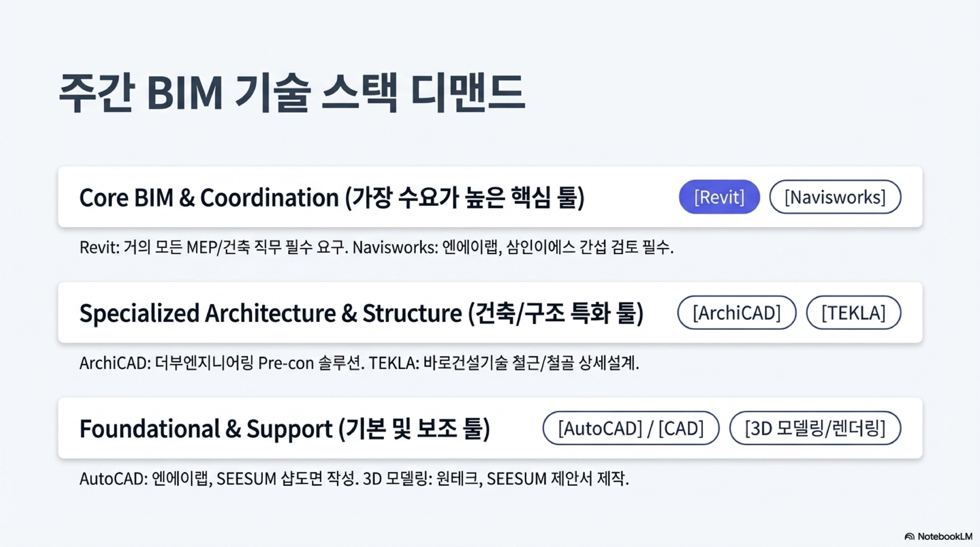The image size is (980, 547).
Task: Click the Revit MEP/건축 직무 description line
Action: pos(214,248)
